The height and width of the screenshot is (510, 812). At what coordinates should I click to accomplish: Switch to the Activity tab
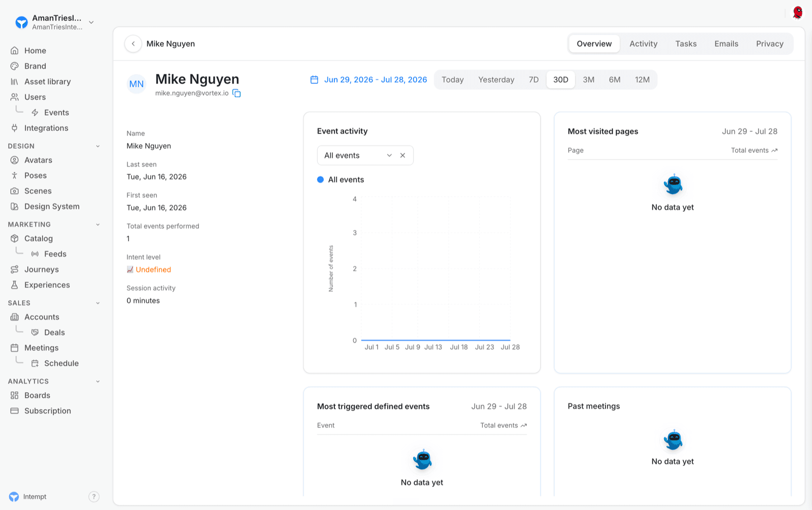643,44
